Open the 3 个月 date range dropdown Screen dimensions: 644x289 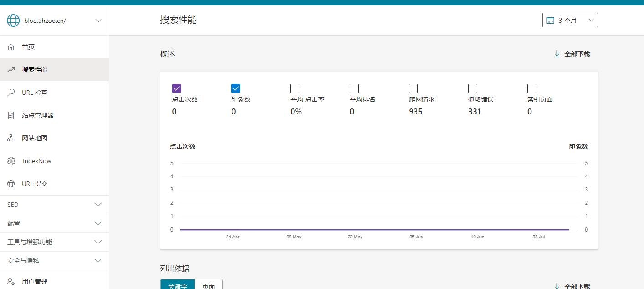tap(570, 20)
